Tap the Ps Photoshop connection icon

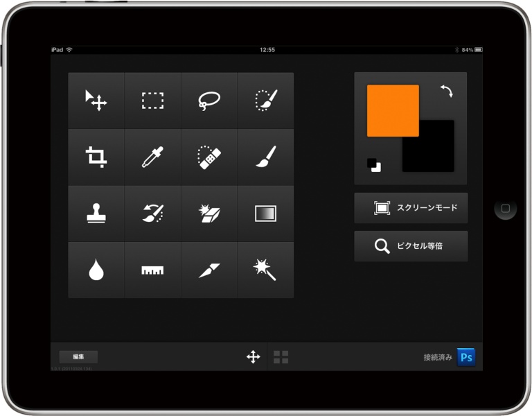click(466, 357)
